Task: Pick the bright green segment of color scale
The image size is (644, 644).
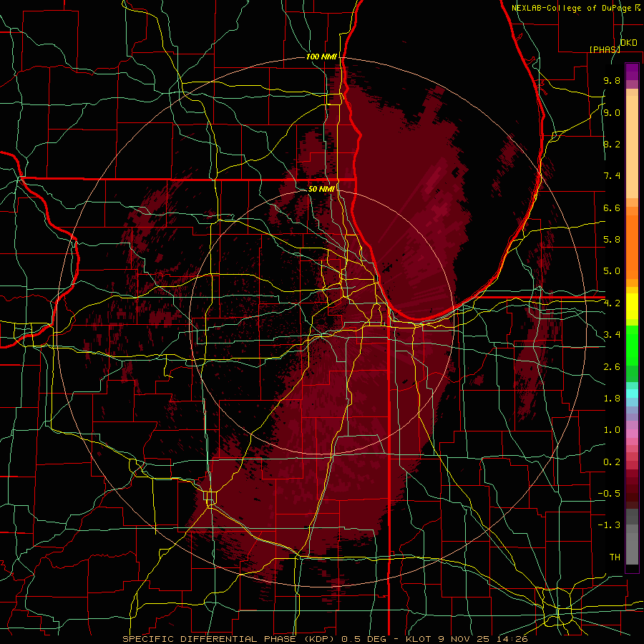Action: tap(632, 345)
